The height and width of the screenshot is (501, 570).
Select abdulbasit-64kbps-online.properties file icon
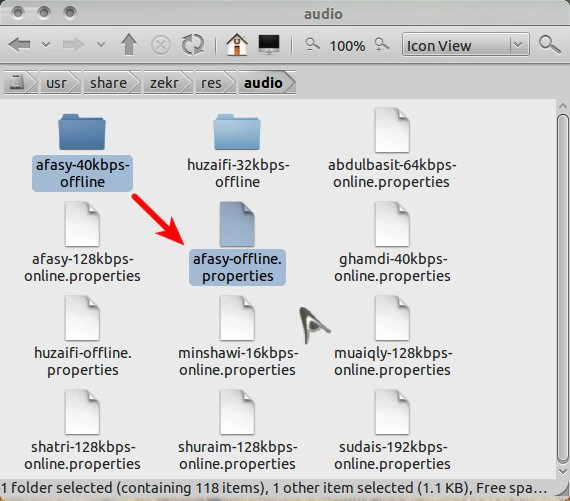coord(392,131)
